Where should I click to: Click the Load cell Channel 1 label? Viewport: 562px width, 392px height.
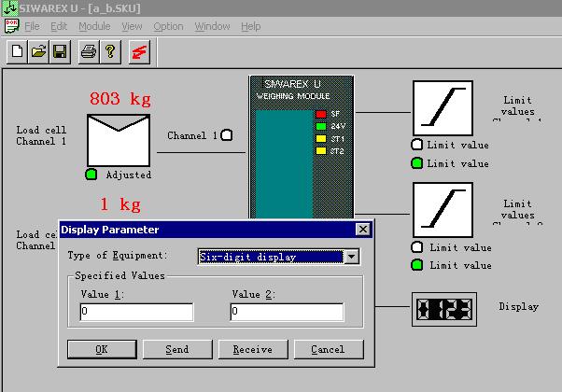[41, 135]
